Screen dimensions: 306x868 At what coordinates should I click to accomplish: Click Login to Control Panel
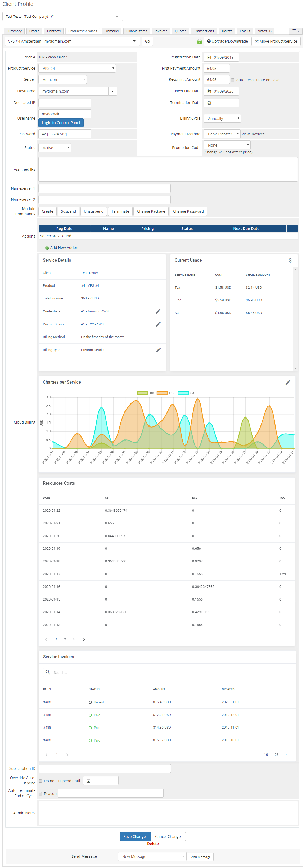coord(61,123)
